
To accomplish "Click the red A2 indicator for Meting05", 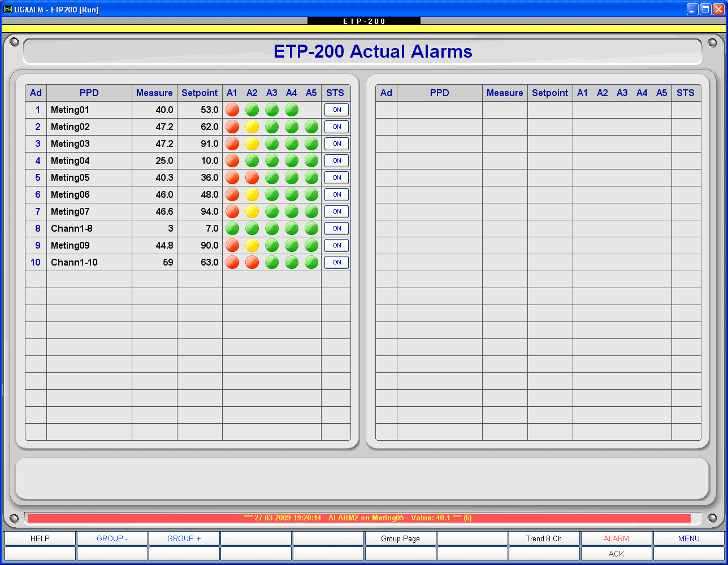I will [x=252, y=177].
